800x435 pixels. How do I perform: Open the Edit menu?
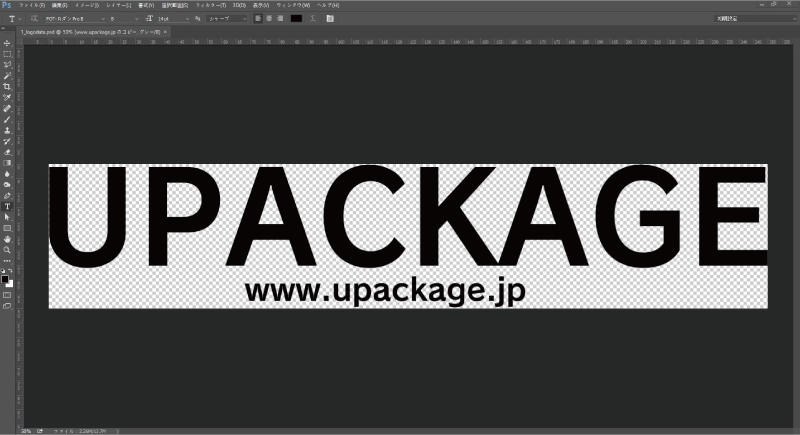coord(59,5)
